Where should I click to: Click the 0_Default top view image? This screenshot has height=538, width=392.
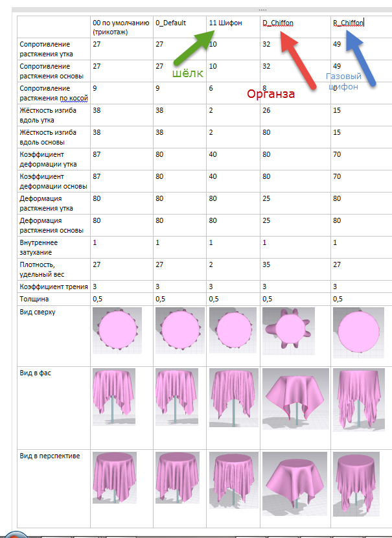(180, 331)
